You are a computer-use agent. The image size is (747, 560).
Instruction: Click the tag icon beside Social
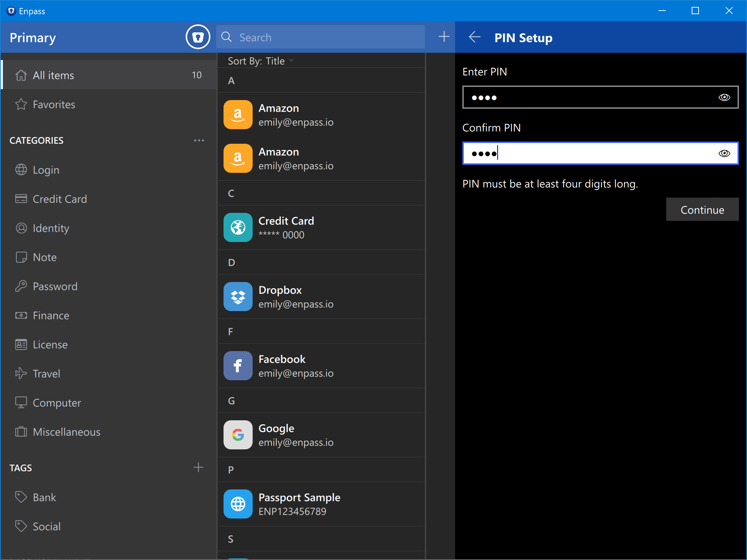point(21,526)
